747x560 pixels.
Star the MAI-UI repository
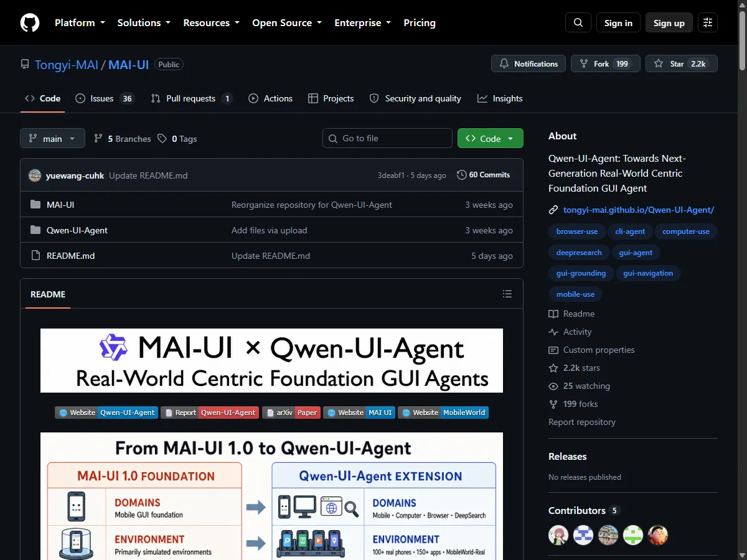click(x=682, y=63)
